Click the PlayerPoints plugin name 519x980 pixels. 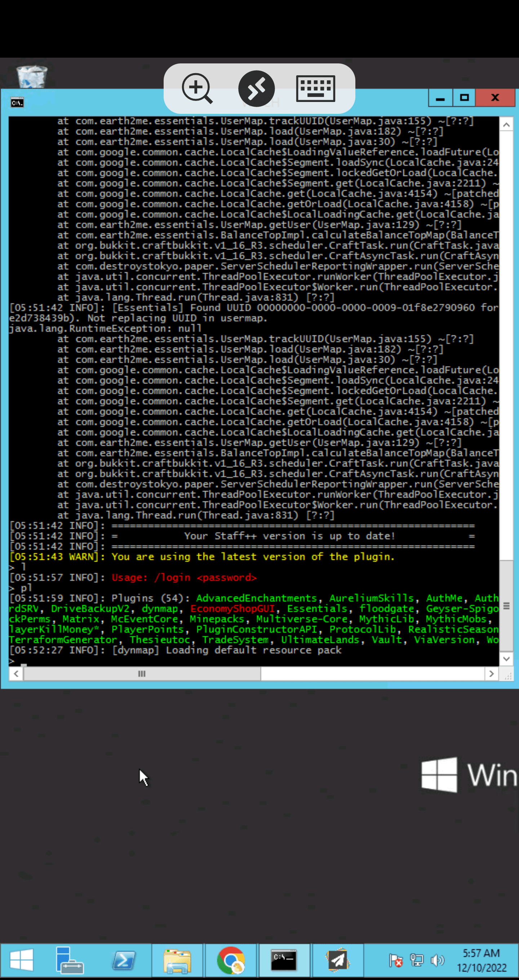click(148, 630)
